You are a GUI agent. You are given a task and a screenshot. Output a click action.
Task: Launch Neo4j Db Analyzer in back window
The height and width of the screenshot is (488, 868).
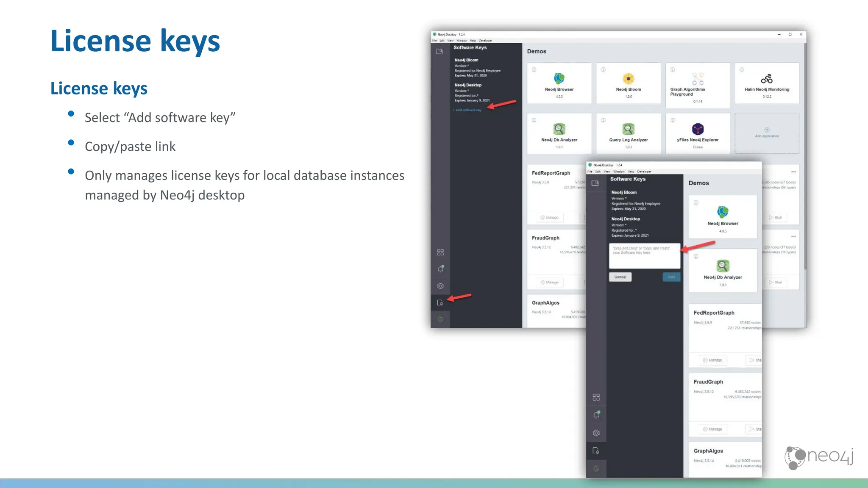pyautogui.click(x=559, y=133)
